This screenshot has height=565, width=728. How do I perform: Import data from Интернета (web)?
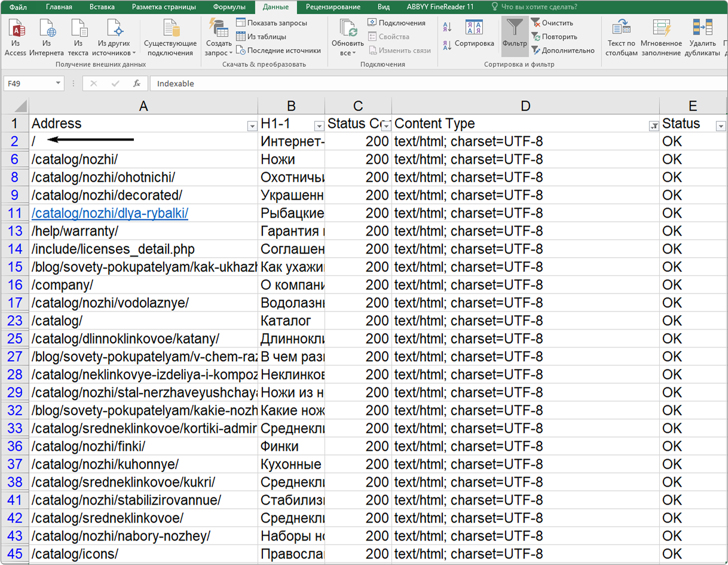(47, 38)
